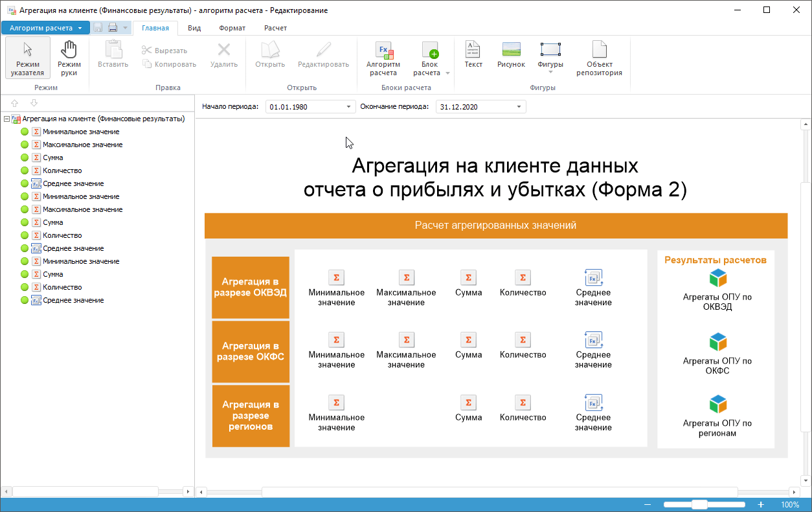Open the Начало периода date dropdown

click(x=348, y=107)
